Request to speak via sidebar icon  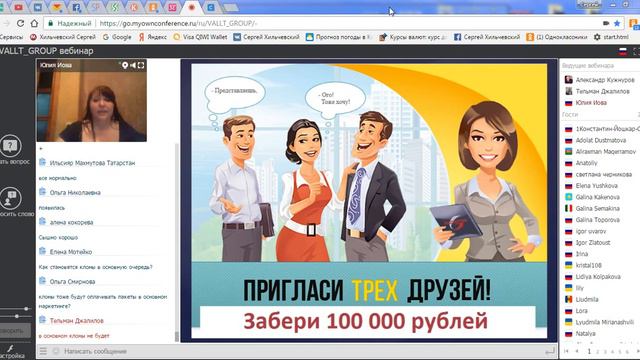pyautogui.click(x=10, y=198)
